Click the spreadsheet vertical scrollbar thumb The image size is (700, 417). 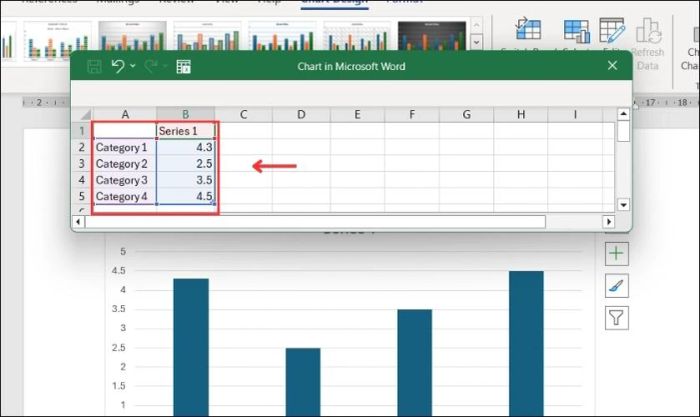[x=623, y=131]
